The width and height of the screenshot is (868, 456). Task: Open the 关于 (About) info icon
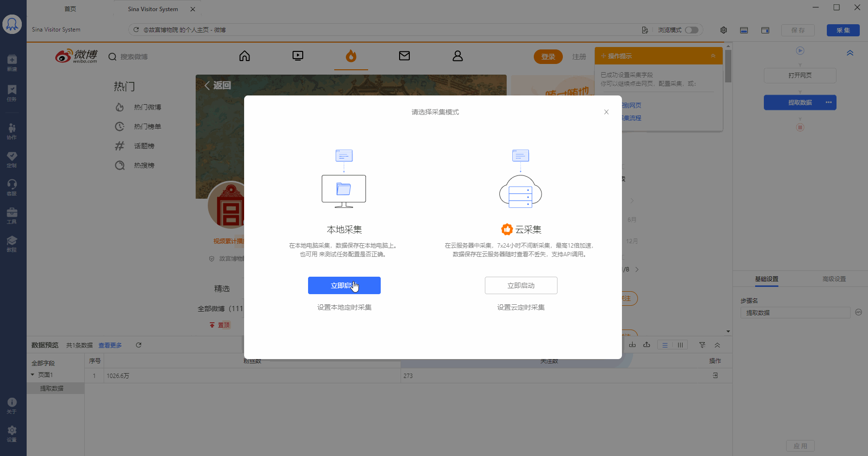(12, 406)
